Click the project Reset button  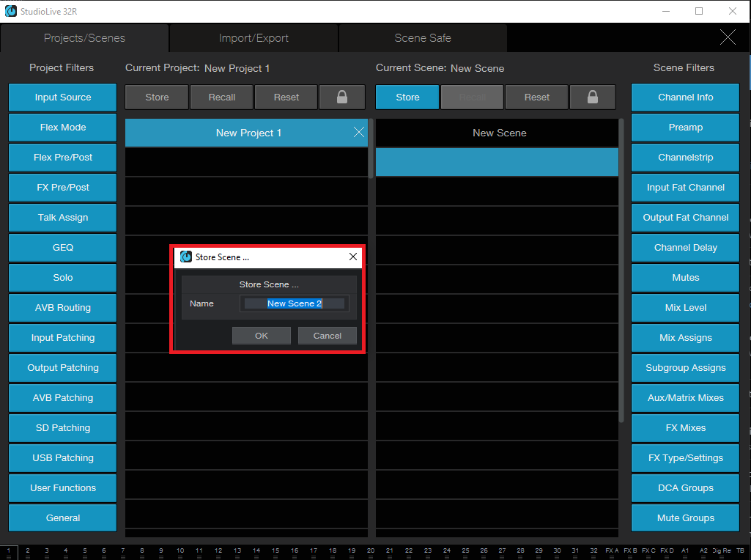[x=286, y=97]
